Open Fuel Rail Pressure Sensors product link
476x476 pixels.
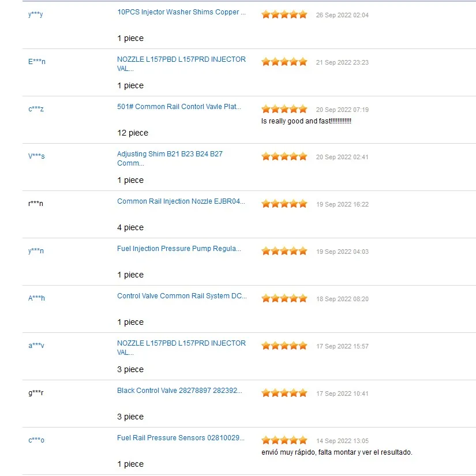click(x=181, y=438)
